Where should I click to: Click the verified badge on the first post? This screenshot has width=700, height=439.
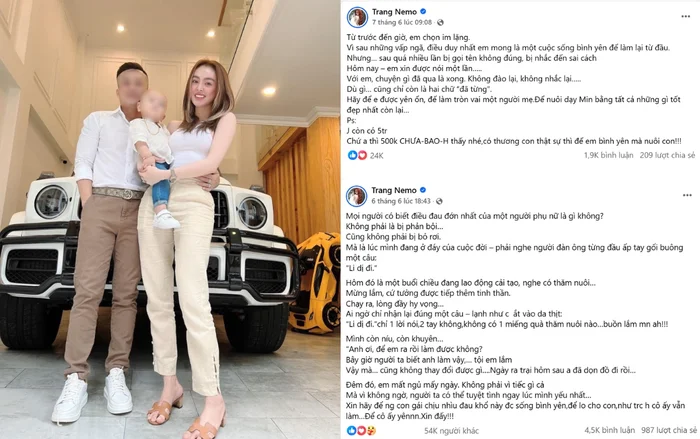(x=423, y=12)
